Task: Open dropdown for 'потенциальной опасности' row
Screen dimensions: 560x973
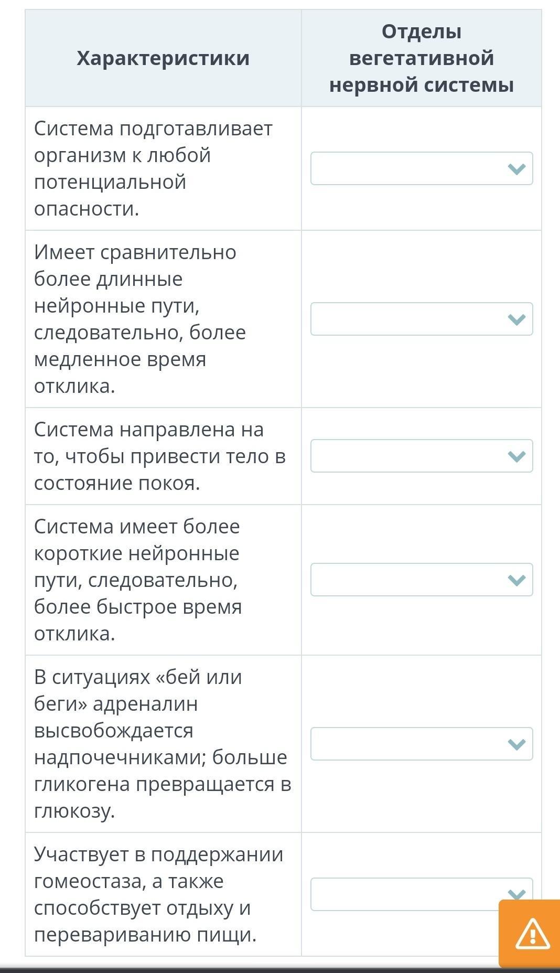Action: pyautogui.click(x=421, y=168)
